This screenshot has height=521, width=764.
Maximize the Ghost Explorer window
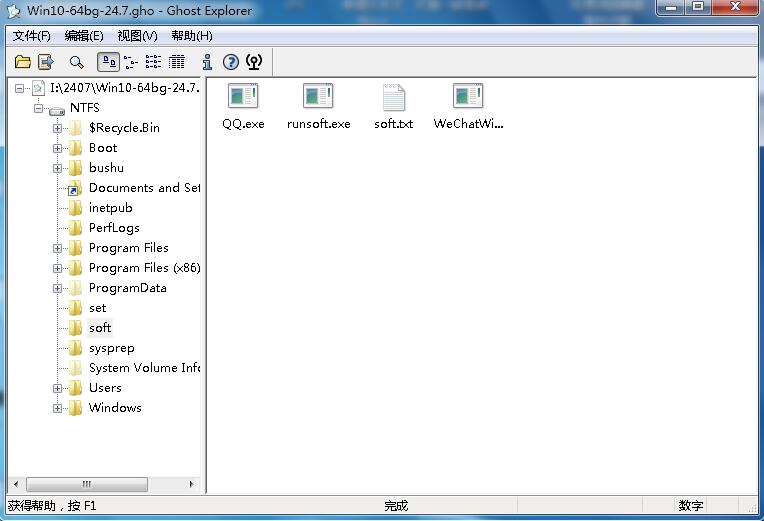point(698,7)
